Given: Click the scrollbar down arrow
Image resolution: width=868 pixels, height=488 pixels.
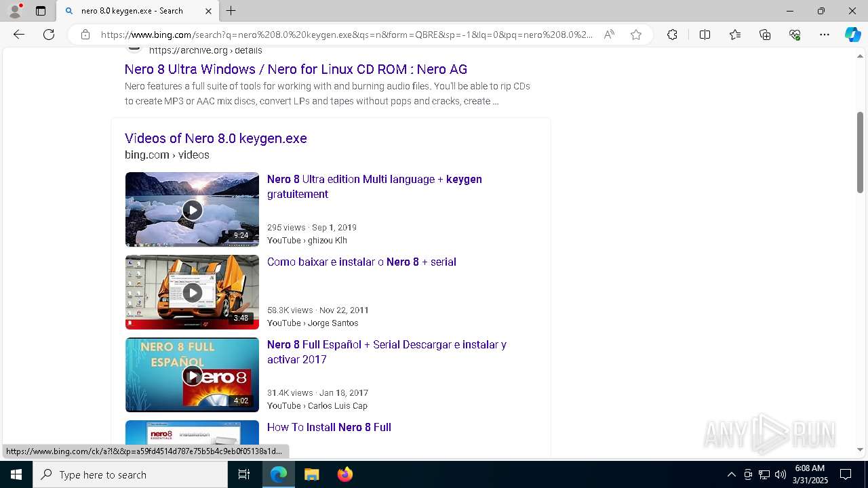Looking at the screenshot, I should click(861, 449).
